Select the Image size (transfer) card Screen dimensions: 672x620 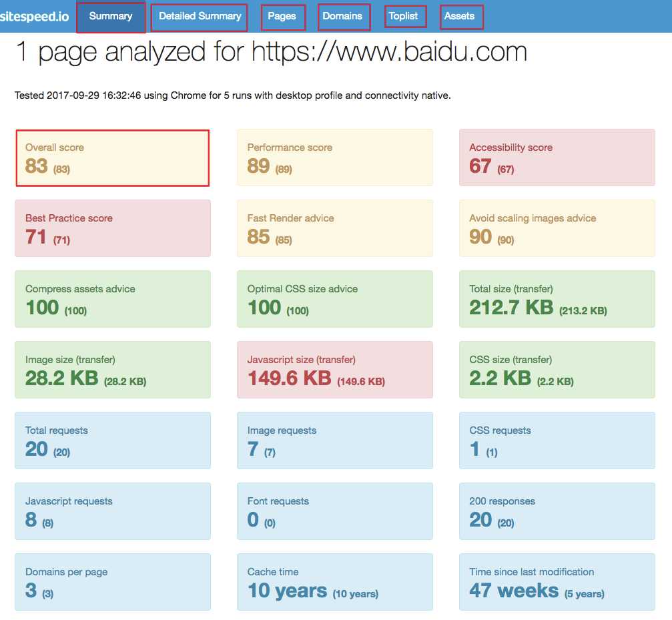point(113,370)
